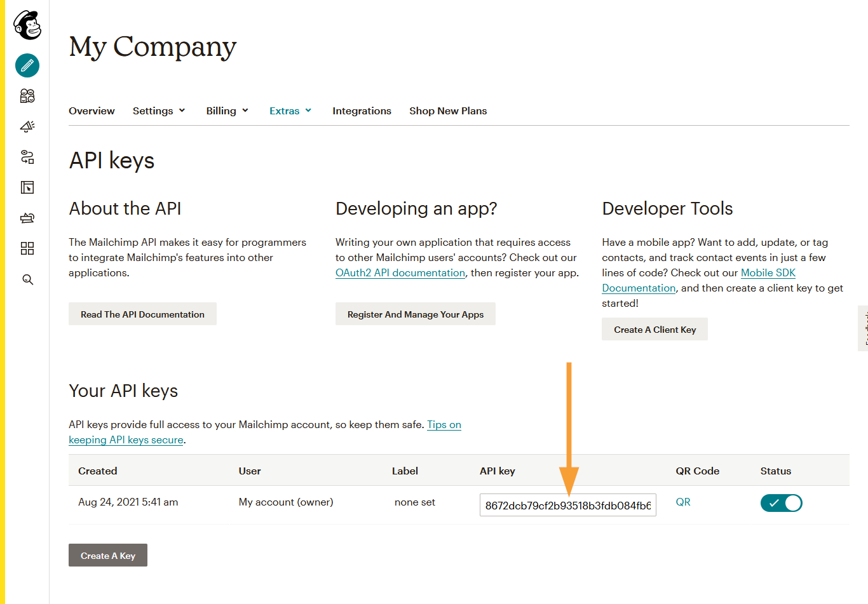Open the Automations sidebar icon
This screenshot has width=868, height=604.
27,157
